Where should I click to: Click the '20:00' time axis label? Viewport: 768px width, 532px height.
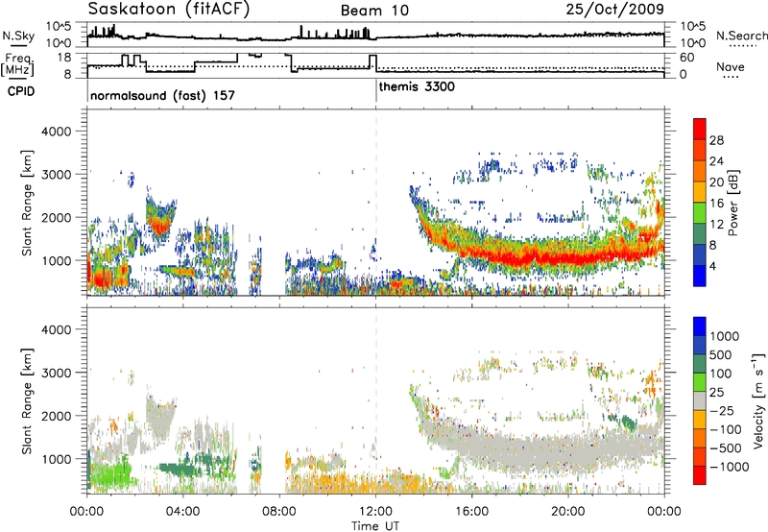point(568,511)
